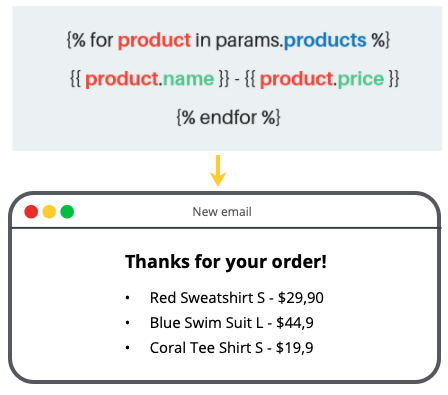448x395 pixels.
Task: Click the bullet before Coral Tee Shirt
Action: coord(127,348)
